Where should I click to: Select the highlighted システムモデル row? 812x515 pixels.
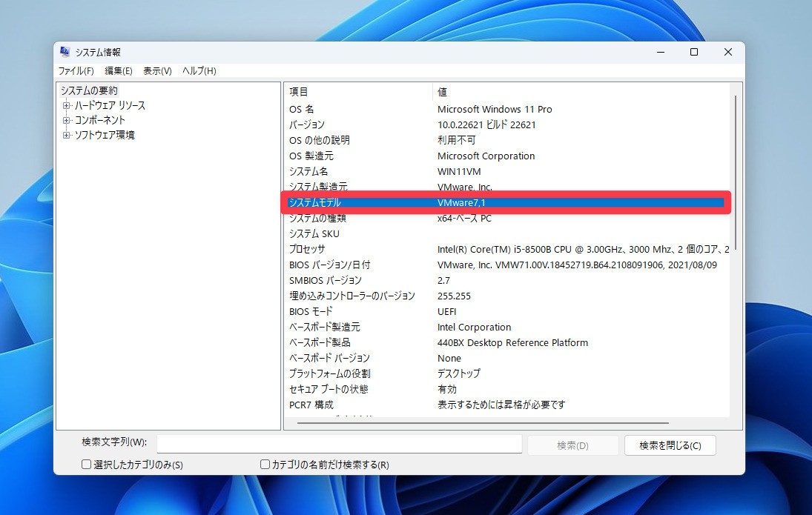[506, 202]
